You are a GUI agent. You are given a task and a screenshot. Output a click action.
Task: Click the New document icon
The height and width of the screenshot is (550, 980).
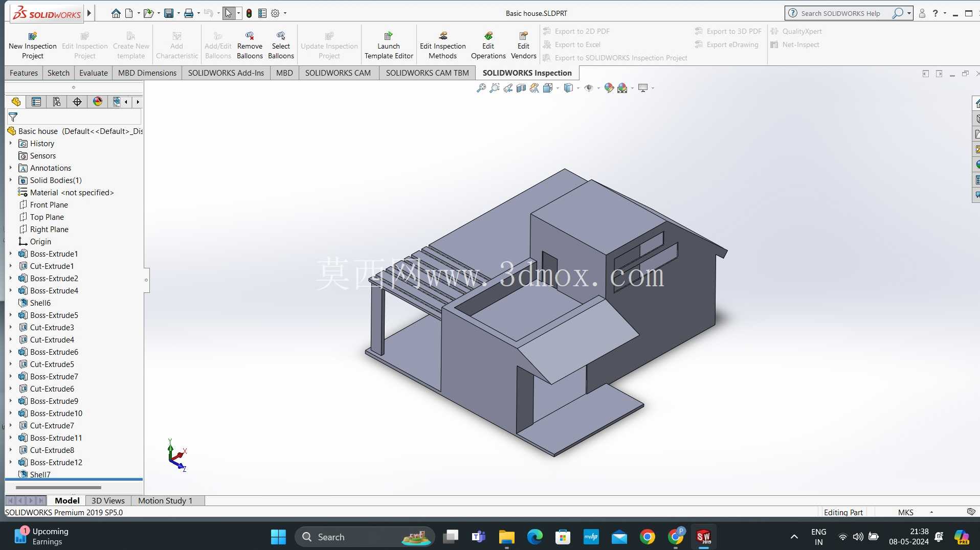[129, 13]
